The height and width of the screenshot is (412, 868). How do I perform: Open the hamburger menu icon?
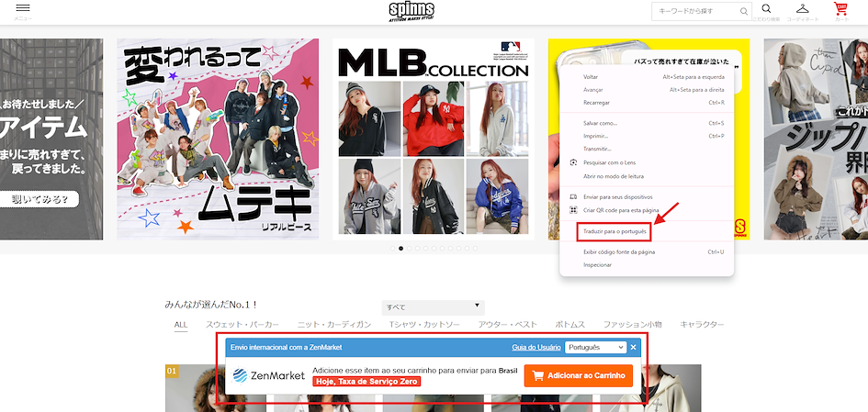point(23,8)
